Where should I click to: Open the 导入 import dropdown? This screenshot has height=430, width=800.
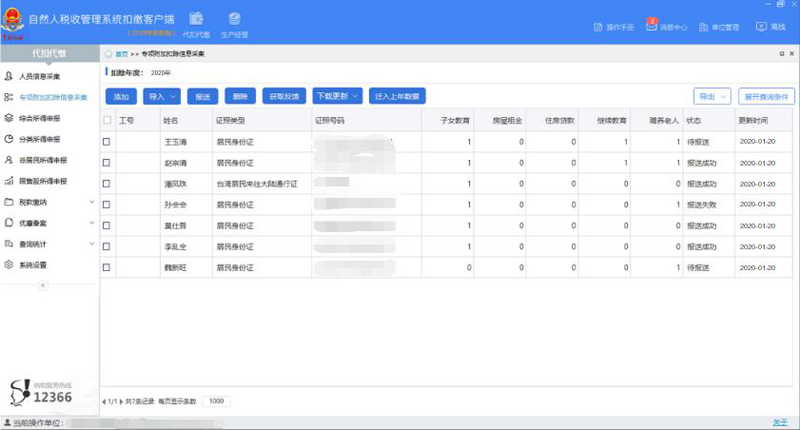point(160,97)
